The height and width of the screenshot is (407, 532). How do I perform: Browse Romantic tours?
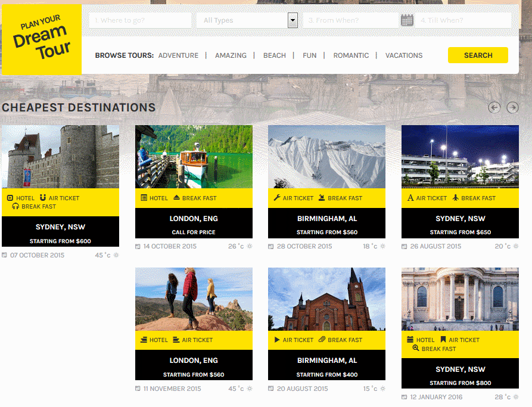(351, 55)
